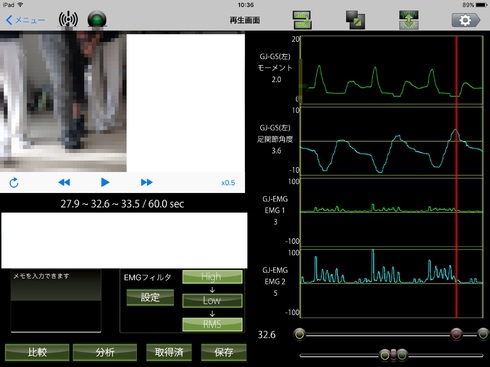Viewport: 490px width, 367px height.
Task: Tap the 取得済 button
Action: [169, 352]
